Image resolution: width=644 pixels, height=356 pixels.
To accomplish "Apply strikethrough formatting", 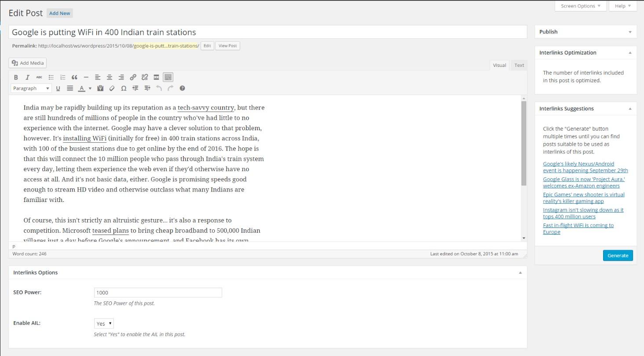I will [x=39, y=77].
